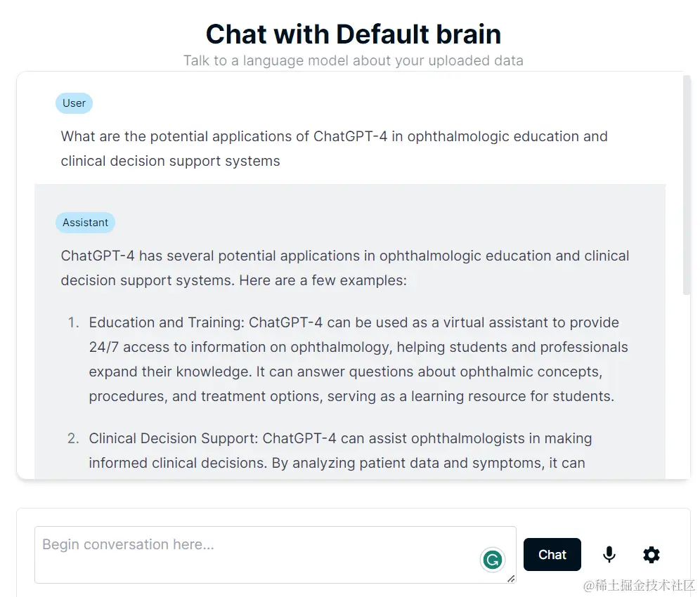This screenshot has width=700, height=597.
Task: Tap the gear icon beside the microphone
Action: [x=651, y=554]
